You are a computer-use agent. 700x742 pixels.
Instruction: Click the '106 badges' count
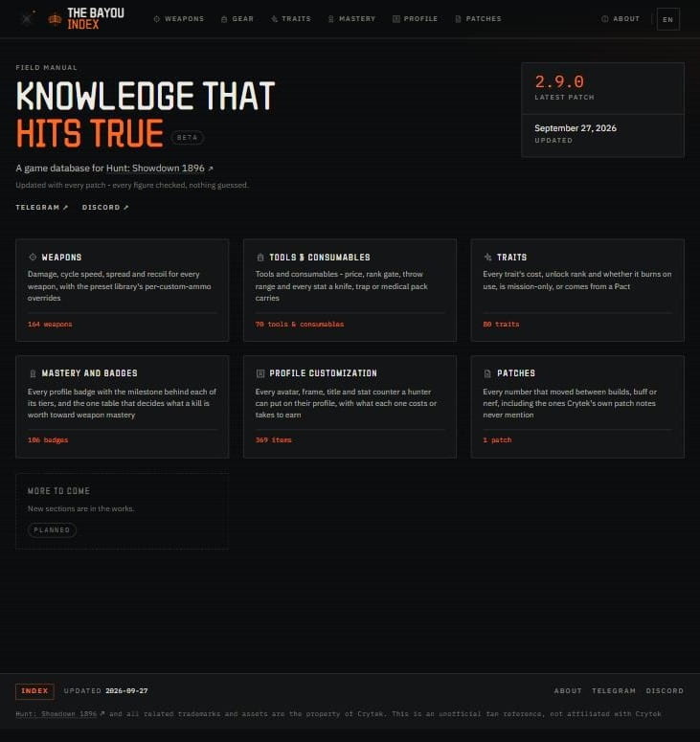point(48,440)
